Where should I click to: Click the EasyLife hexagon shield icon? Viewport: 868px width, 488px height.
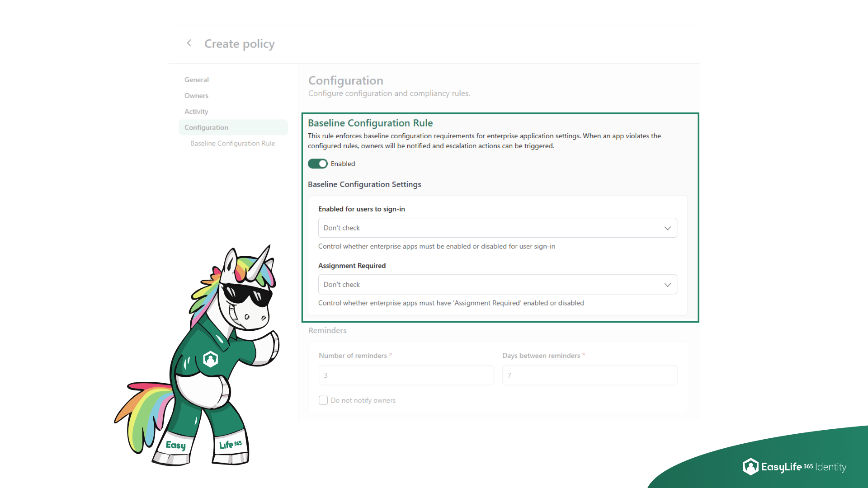pyautogui.click(x=750, y=467)
